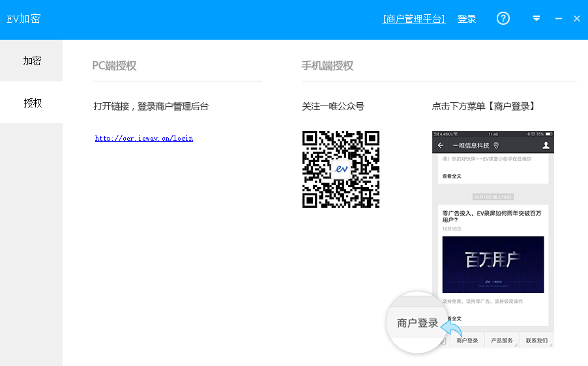Minimize the EV加密 window
Viewport: 588px width, 366px height.
(x=559, y=18)
